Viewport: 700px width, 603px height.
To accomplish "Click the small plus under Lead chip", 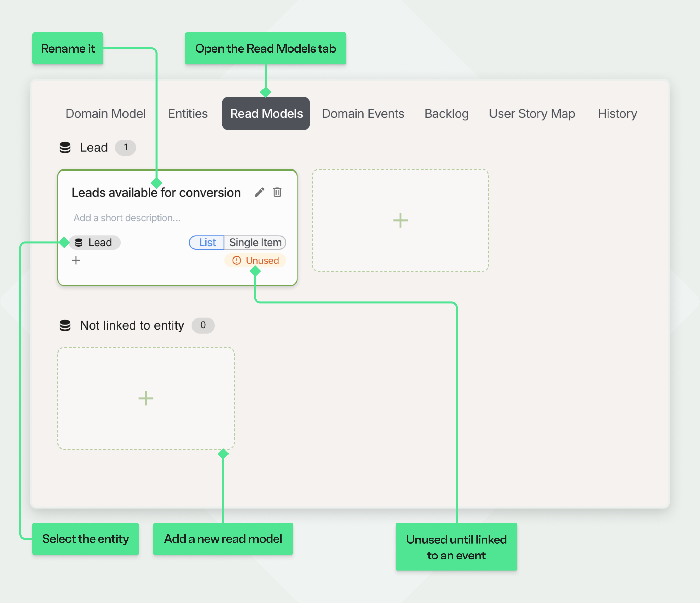I will (76, 260).
